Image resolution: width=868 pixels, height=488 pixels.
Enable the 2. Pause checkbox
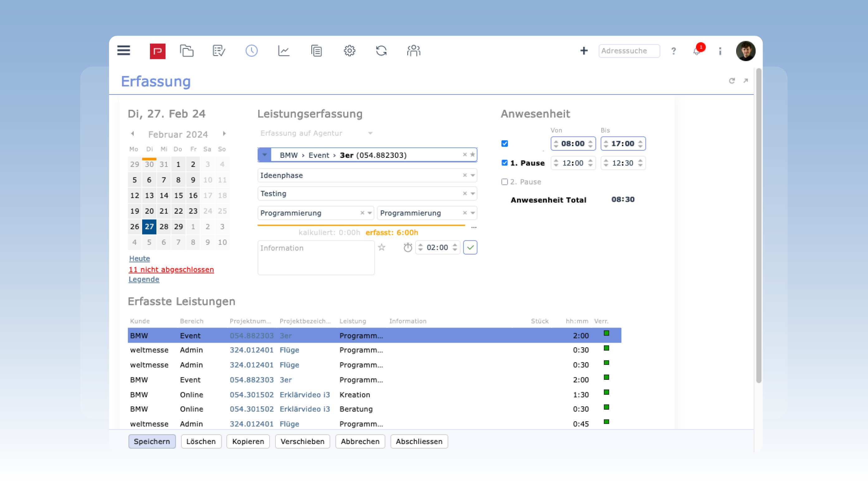coord(504,182)
